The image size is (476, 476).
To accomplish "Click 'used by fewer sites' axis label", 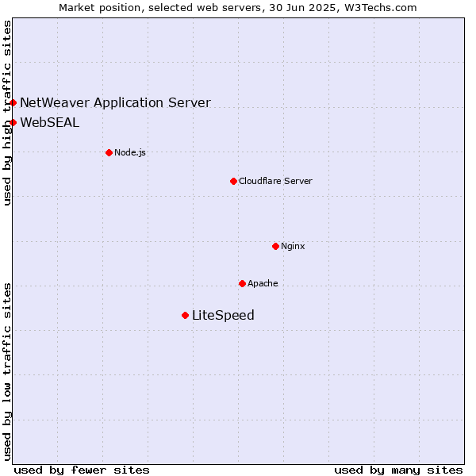I will (x=82, y=470).
